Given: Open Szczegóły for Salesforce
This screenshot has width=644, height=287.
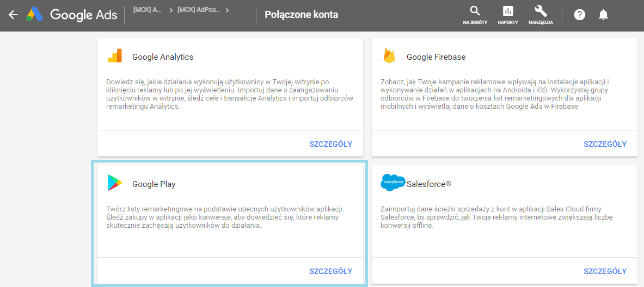Looking at the screenshot, I should [x=605, y=271].
